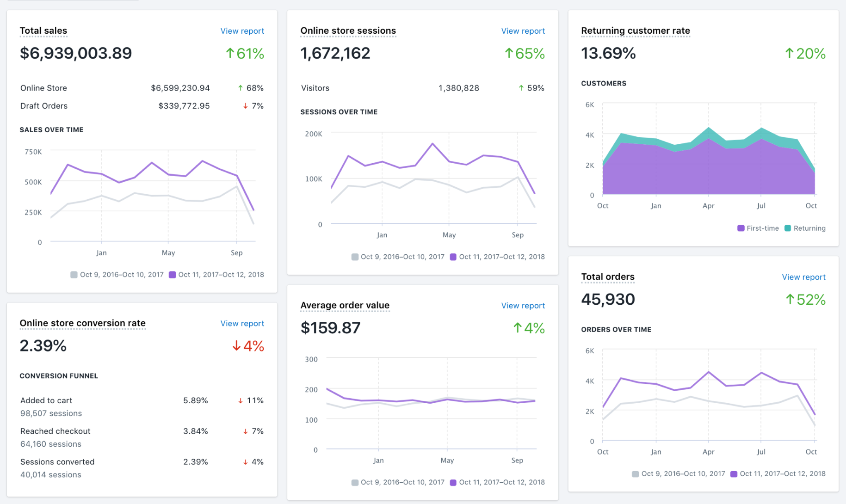
Task: Select the Draft Orders row label
Action: (x=44, y=106)
